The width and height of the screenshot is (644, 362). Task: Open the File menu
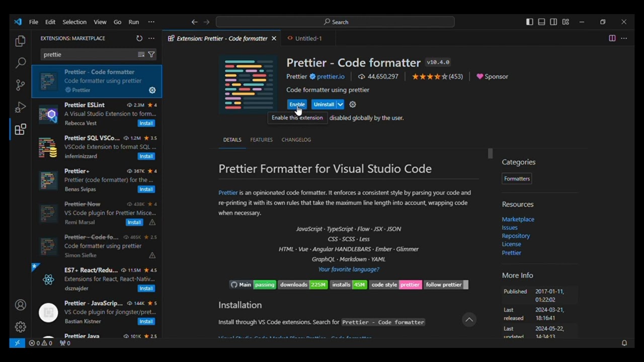coord(33,22)
